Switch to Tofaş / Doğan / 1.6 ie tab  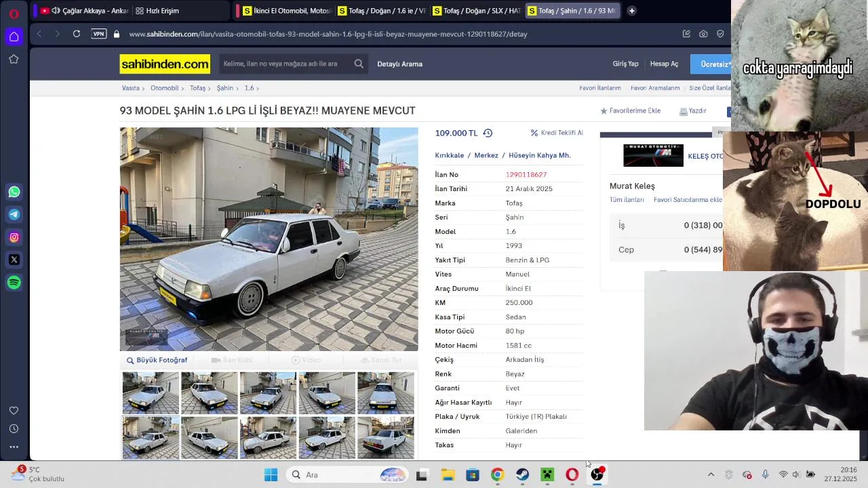point(381,11)
